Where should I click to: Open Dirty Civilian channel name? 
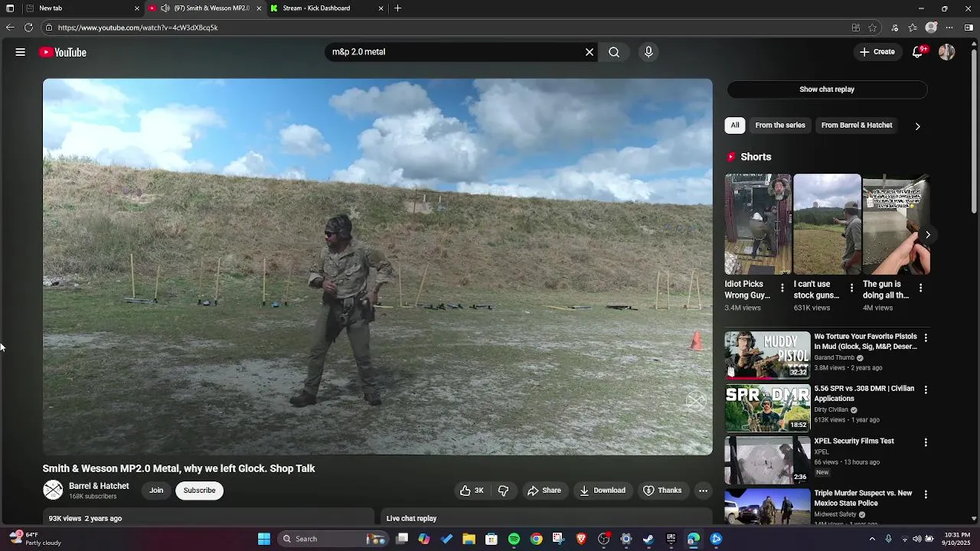pyautogui.click(x=831, y=409)
